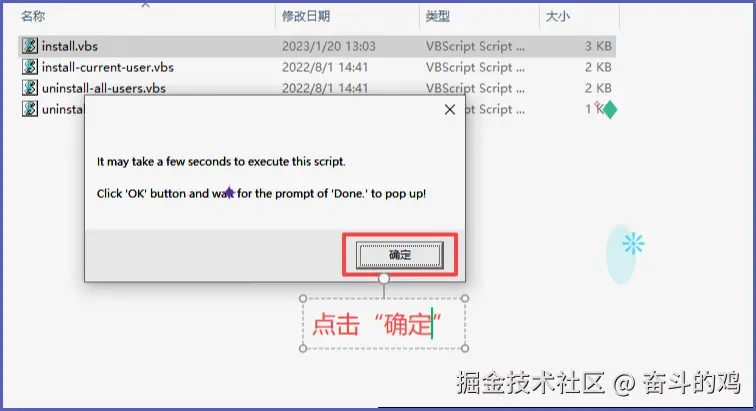This screenshot has width=756, height=411.
Task: Click the sort arrow above the 名称 column
Action: tap(146, 5)
